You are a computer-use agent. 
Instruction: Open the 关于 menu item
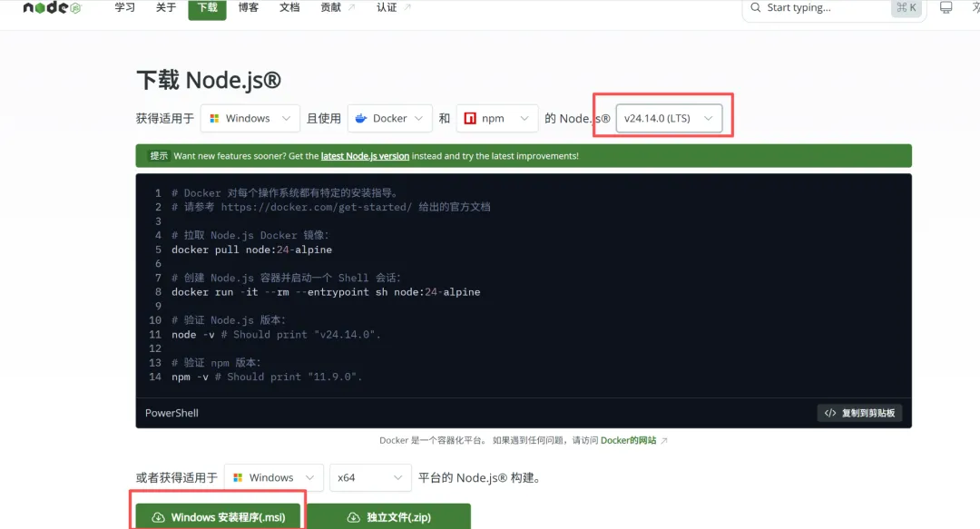tap(166, 7)
